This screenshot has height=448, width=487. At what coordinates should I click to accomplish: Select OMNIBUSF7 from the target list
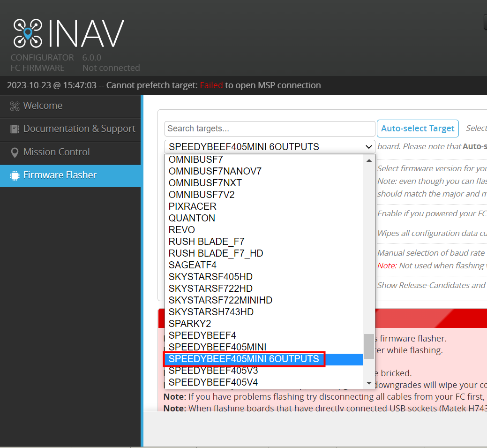tap(264, 159)
